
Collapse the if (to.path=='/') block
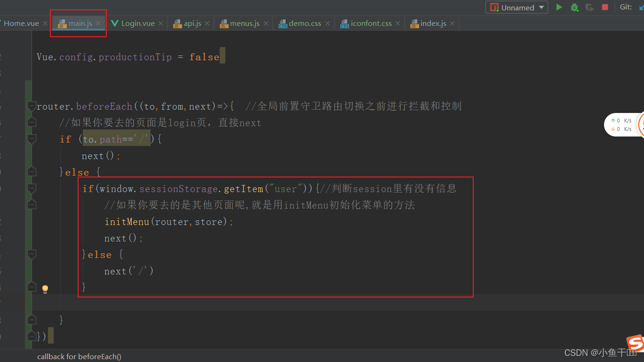click(32, 139)
